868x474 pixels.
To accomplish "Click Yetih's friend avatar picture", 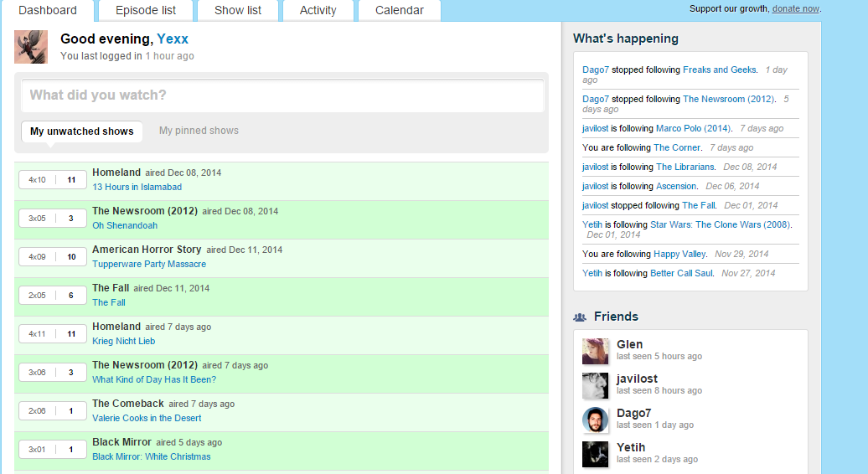I will click(x=595, y=454).
